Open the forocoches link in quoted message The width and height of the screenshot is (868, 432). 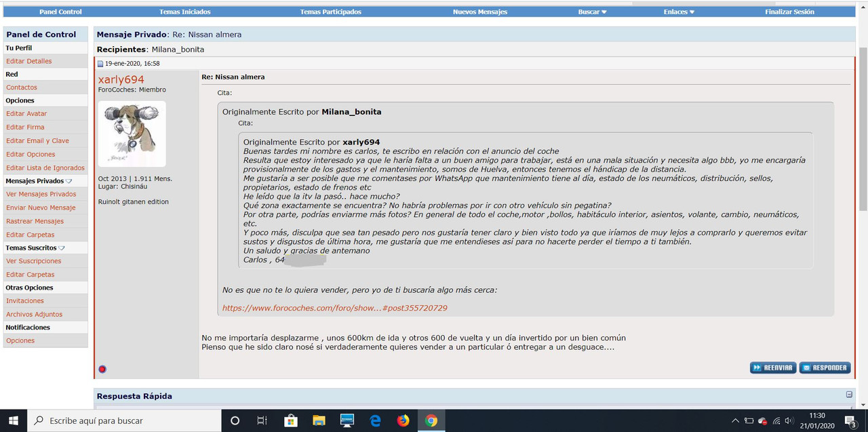pos(335,308)
